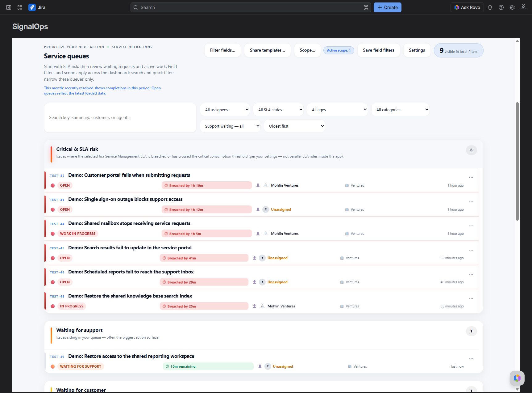Open more actions for TEST-46 row
Viewport: 532px width, 393px height.
(x=471, y=274)
